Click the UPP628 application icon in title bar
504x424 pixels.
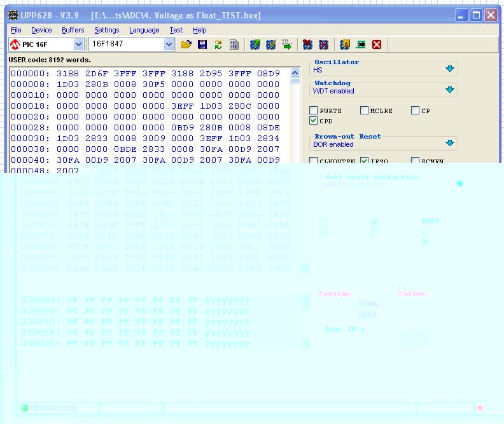13,15
